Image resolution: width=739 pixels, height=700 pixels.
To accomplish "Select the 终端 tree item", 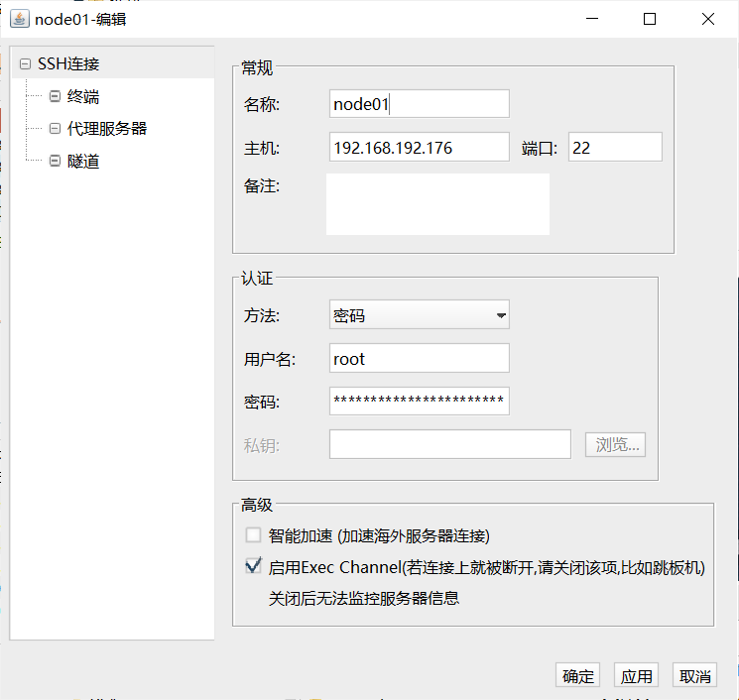I will click(83, 96).
